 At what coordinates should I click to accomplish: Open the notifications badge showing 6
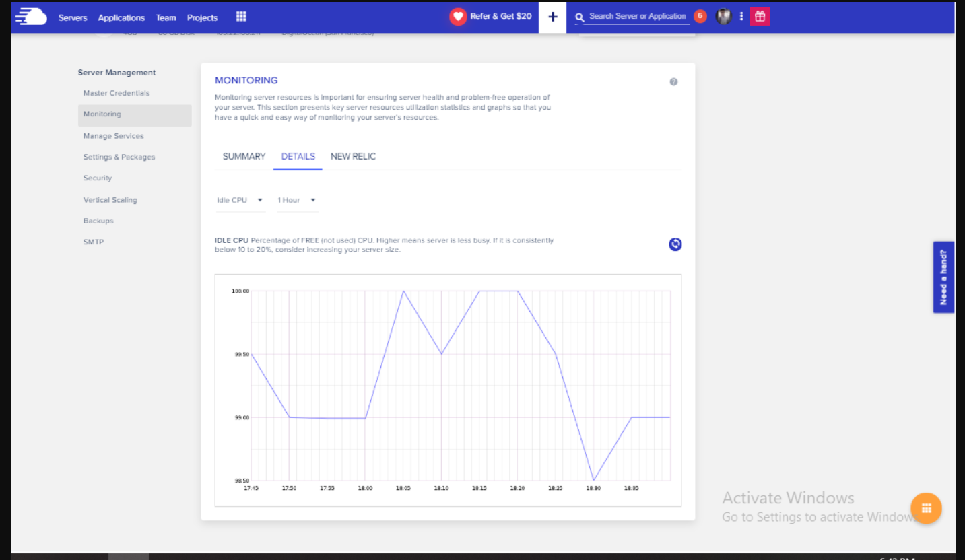tap(700, 15)
